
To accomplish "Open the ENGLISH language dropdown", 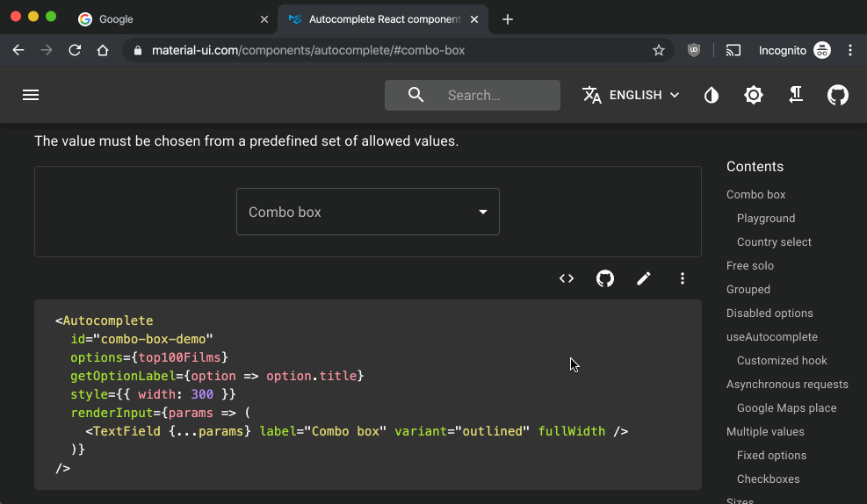I will (631, 95).
